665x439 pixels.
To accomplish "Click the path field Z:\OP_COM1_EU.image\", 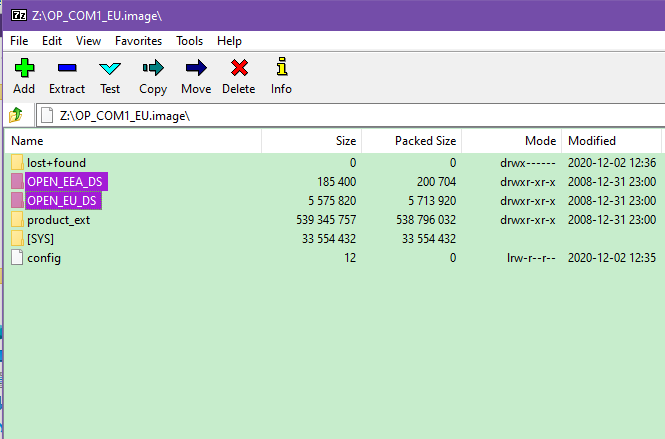I will pyautogui.click(x=351, y=115).
